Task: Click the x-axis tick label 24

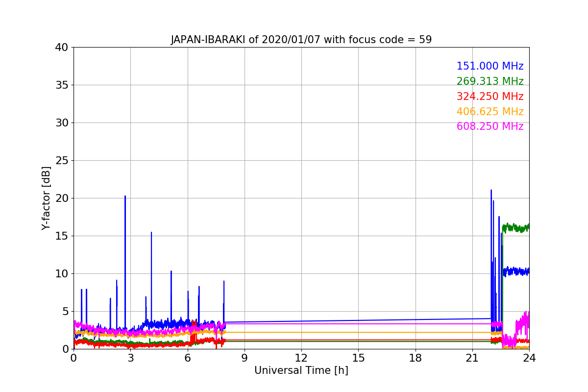Action: [x=529, y=358]
